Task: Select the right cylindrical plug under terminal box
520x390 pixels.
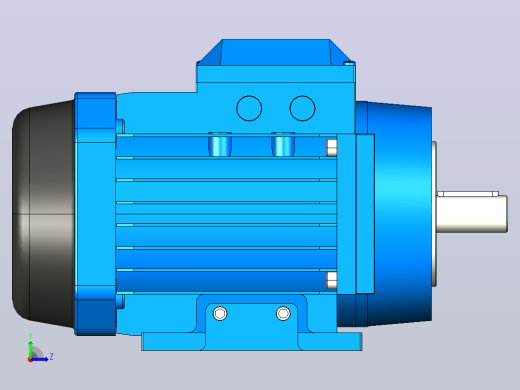Action: tap(283, 144)
